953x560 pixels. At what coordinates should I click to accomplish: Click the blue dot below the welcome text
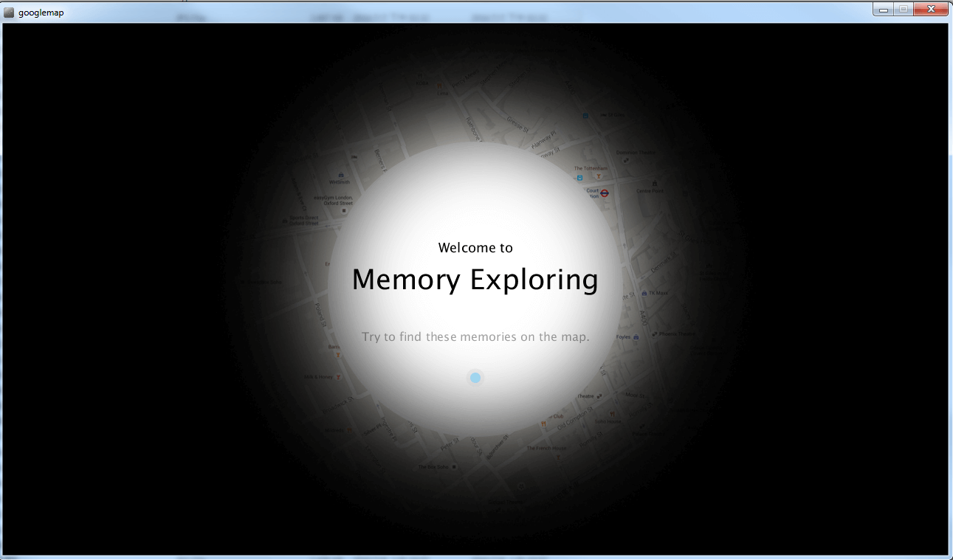click(475, 378)
